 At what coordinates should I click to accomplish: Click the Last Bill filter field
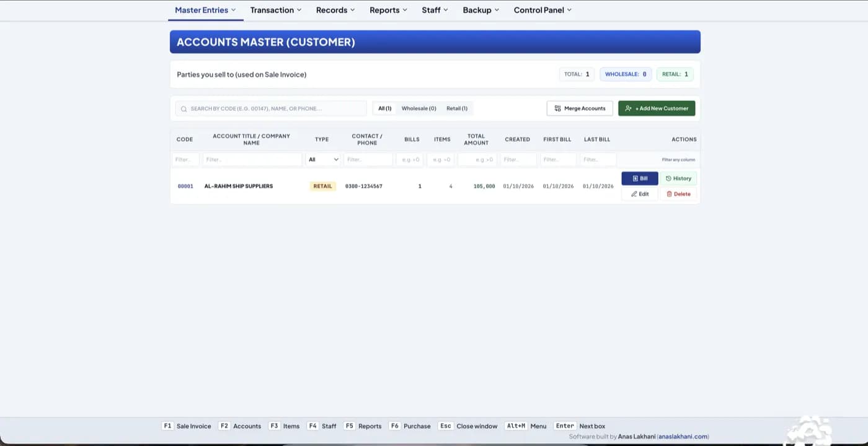click(598, 159)
